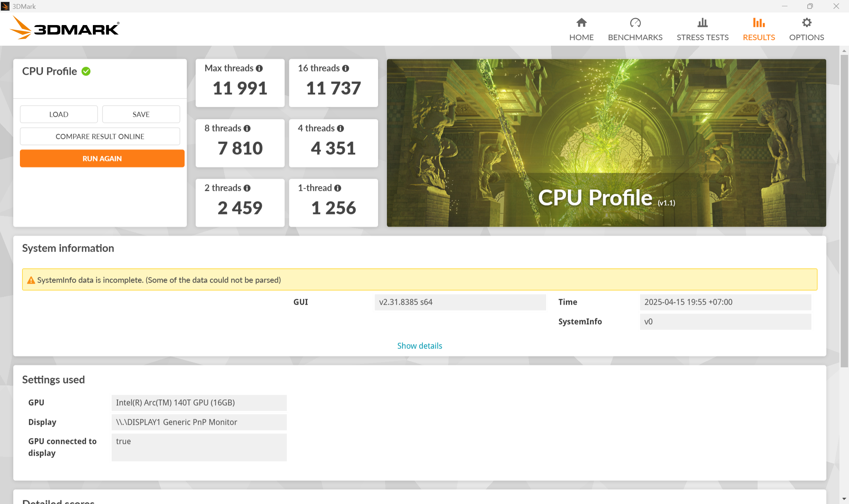This screenshot has width=849, height=504.
Task: Show info for 4 threads score
Action: [340, 129]
